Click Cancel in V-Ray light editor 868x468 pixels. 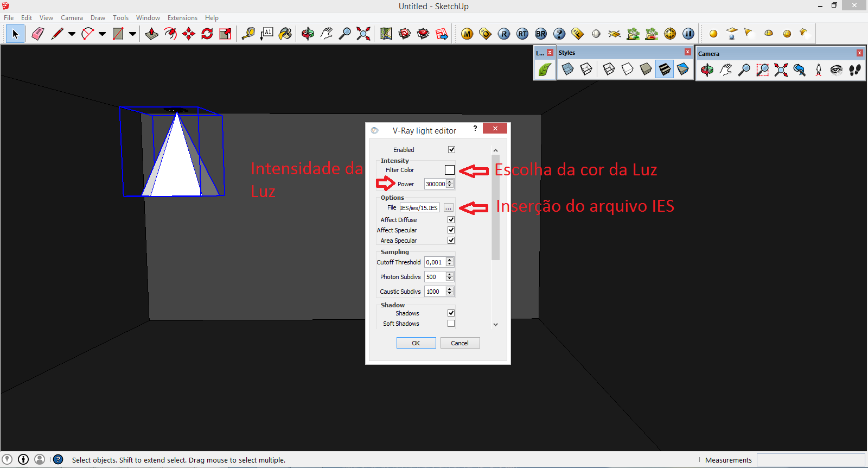[460, 343]
